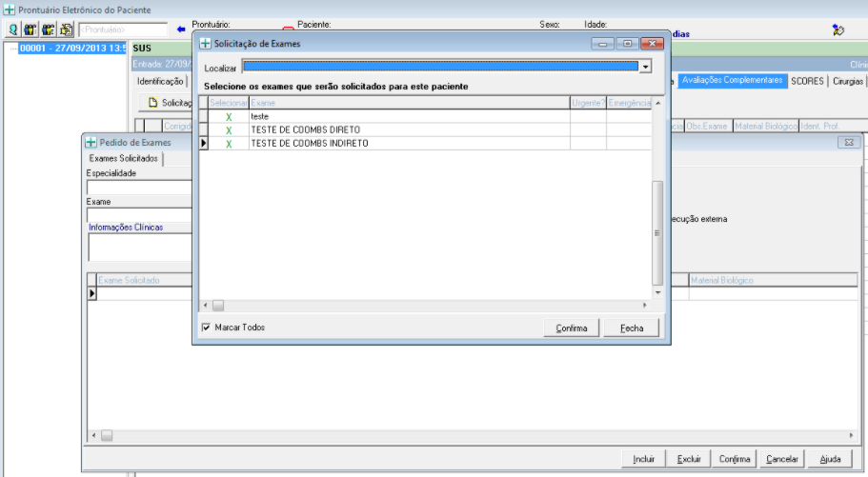
Task: Click inside the Localizar combo box field
Action: [x=440, y=67]
